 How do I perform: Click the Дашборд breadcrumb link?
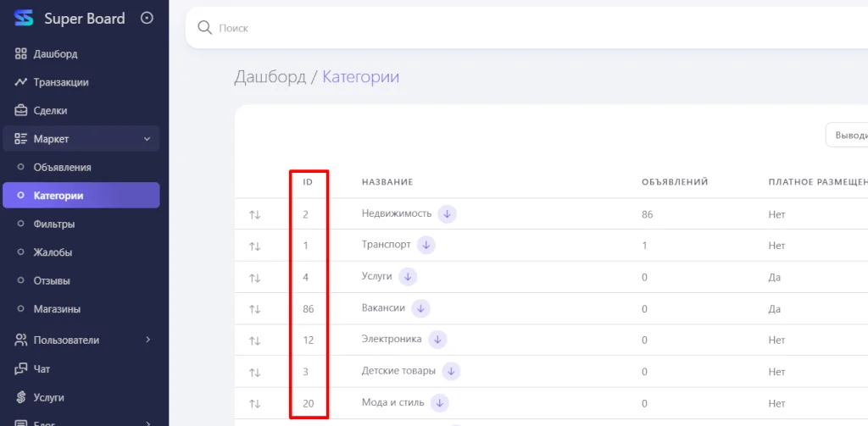(x=270, y=77)
